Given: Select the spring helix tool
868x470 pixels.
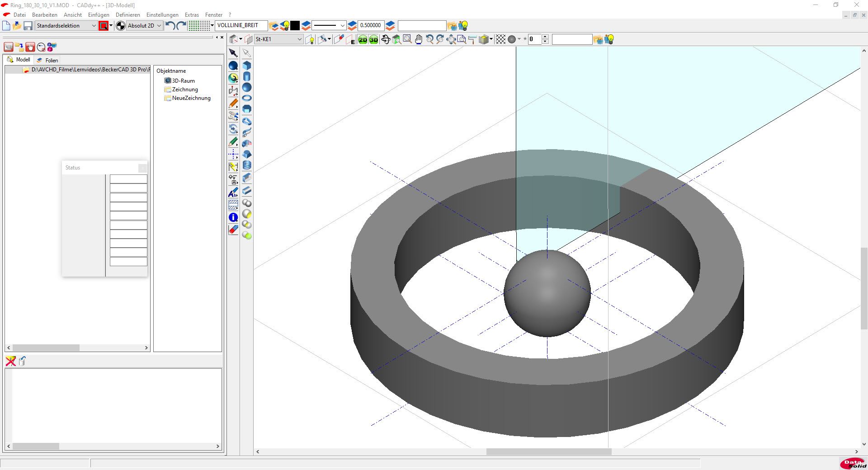Looking at the screenshot, I should [x=247, y=165].
